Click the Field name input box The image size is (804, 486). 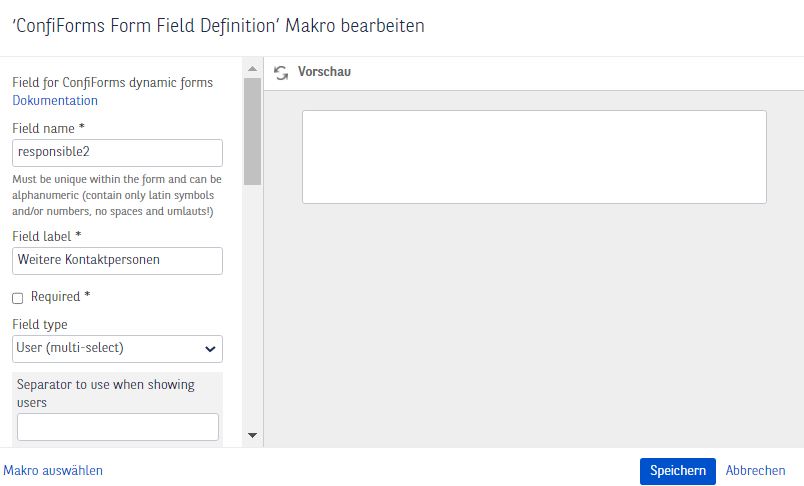(117, 153)
